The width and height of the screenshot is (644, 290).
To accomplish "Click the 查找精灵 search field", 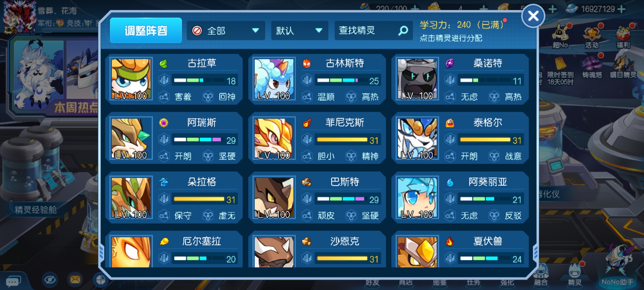I will pyautogui.click(x=374, y=31).
